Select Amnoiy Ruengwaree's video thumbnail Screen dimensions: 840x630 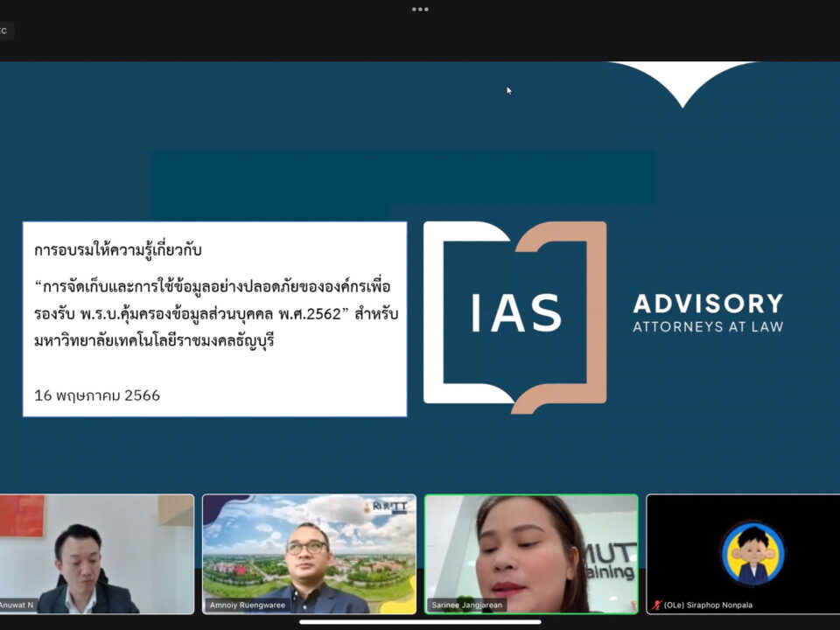click(309, 554)
